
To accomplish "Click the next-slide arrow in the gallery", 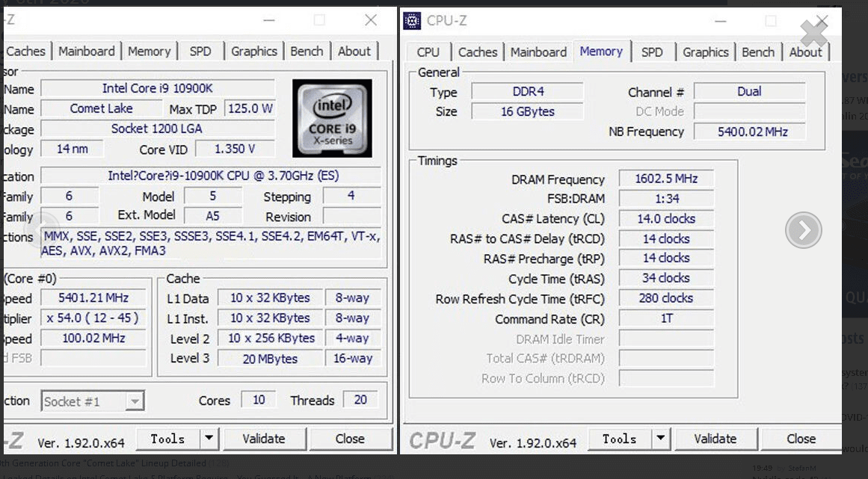I will coord(803,230).
